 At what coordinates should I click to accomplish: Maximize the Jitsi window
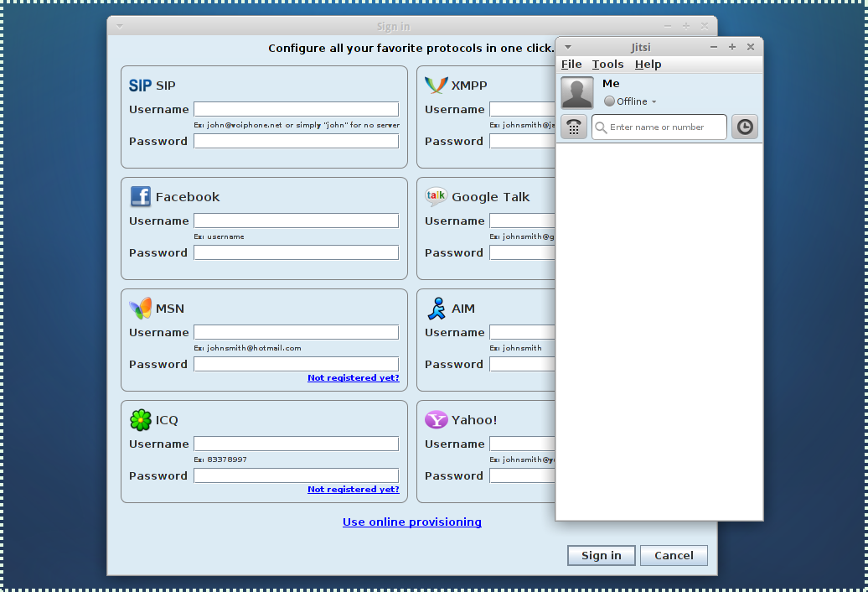[731, 47]
